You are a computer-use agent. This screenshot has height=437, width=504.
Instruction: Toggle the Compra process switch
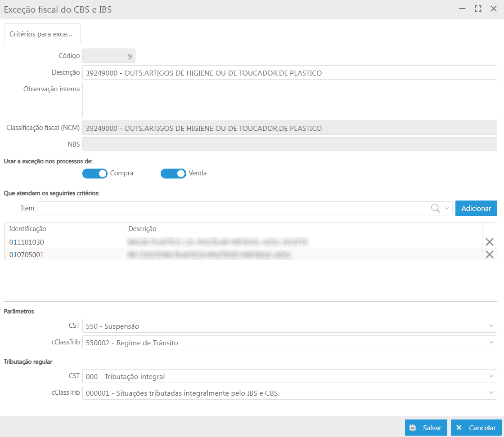[95, 173]
